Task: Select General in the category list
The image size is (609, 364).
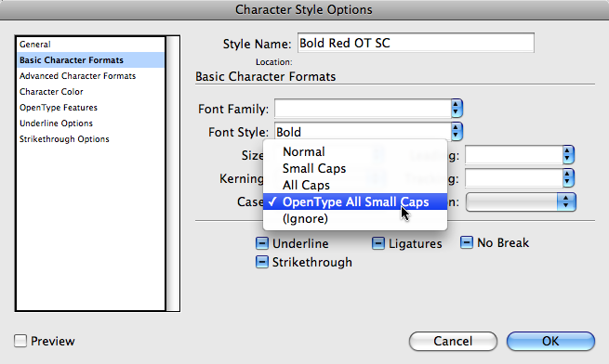Action: [x=90, y=45]
